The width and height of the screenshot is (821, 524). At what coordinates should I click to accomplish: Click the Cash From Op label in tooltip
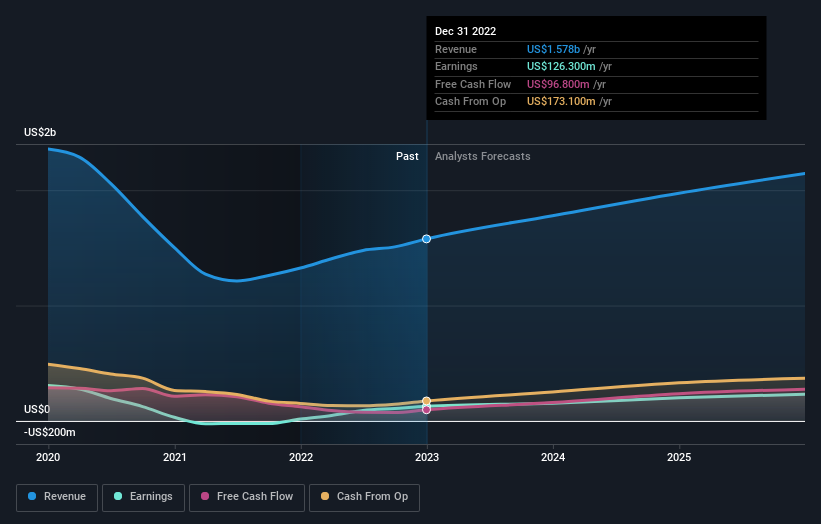[470, 102]
